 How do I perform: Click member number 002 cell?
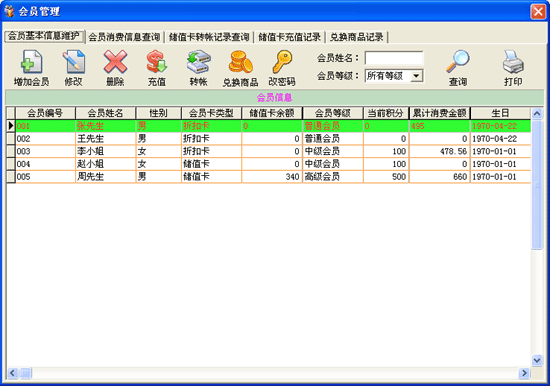[x=45, y=139]
